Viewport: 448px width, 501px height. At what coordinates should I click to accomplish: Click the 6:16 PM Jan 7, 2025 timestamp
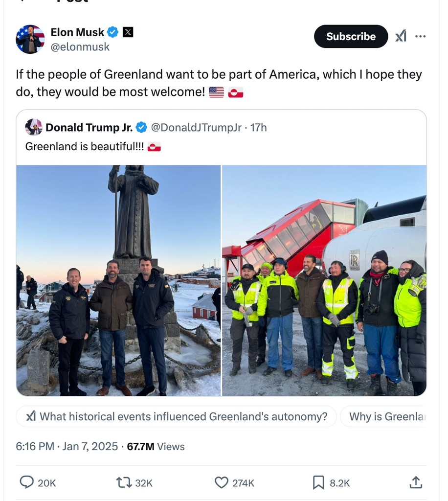click(x=67, y=446)
